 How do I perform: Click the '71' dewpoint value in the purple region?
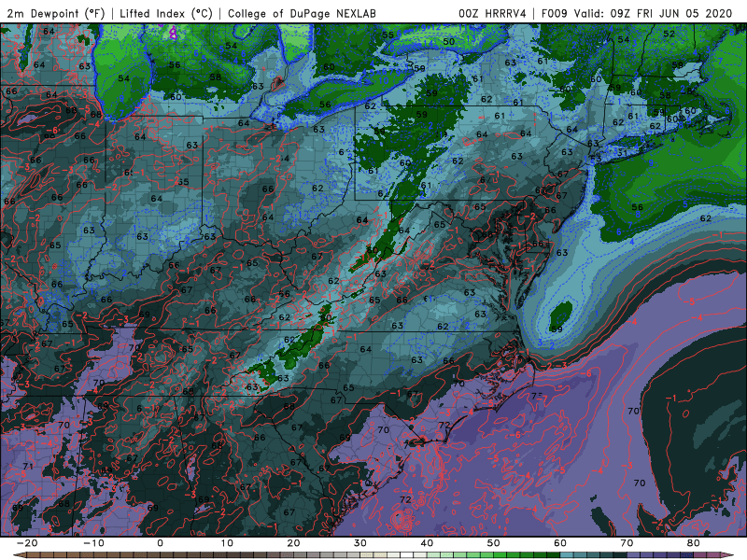pyautogui.click(x=28, y=466)
